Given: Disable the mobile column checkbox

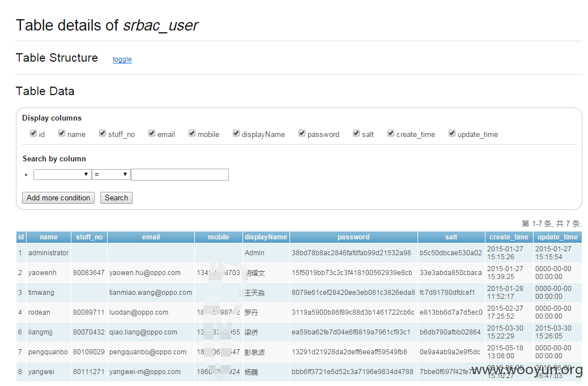Looking at the screenshot, I should click(x=192, y=134).
